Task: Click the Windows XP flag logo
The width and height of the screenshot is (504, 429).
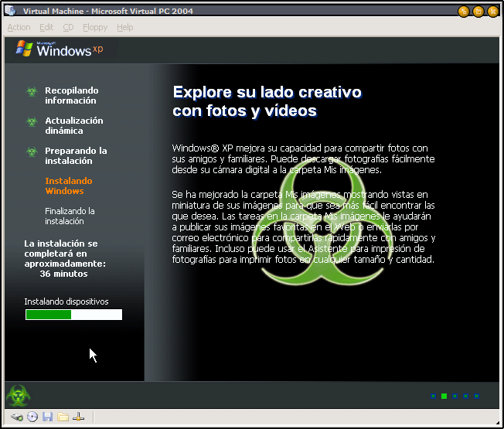Action: (25, 48)
